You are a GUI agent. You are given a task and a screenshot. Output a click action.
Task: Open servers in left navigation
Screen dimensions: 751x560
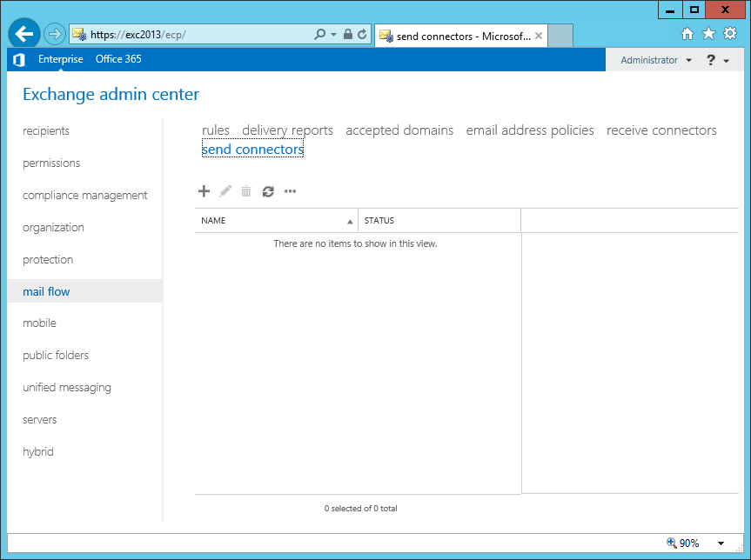40,420
